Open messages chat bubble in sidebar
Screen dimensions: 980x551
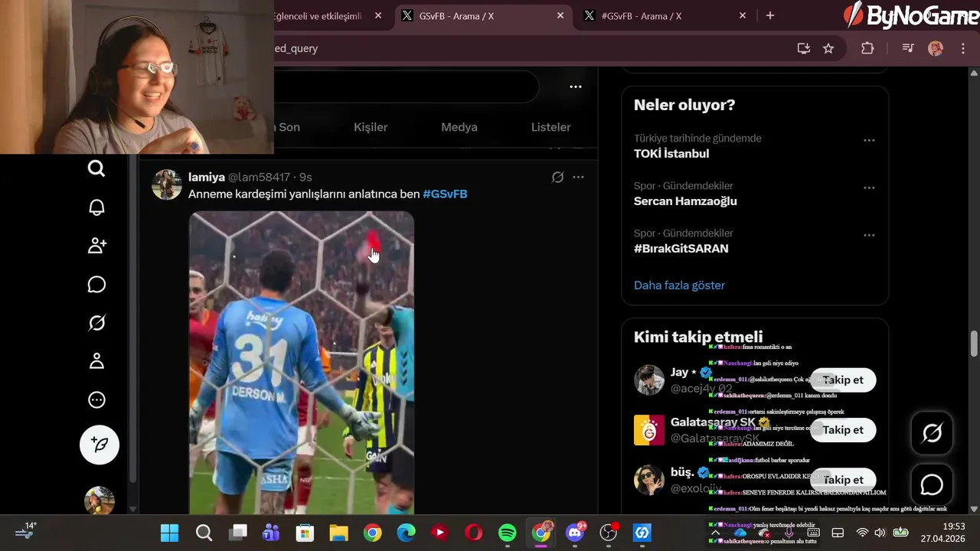point(96,285)
